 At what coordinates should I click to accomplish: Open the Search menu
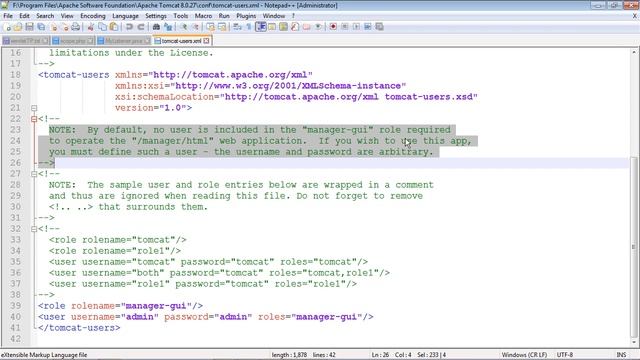click(x=45, y=16)
